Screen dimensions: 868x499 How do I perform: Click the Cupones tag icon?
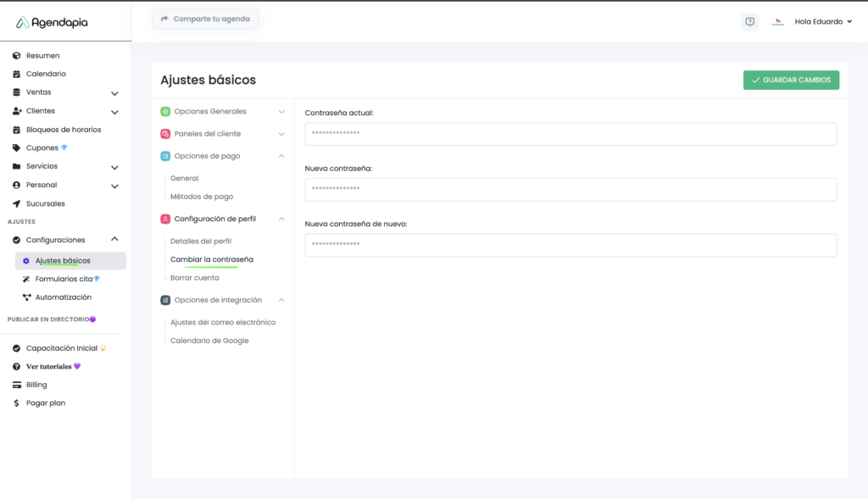tap(16, 148)
